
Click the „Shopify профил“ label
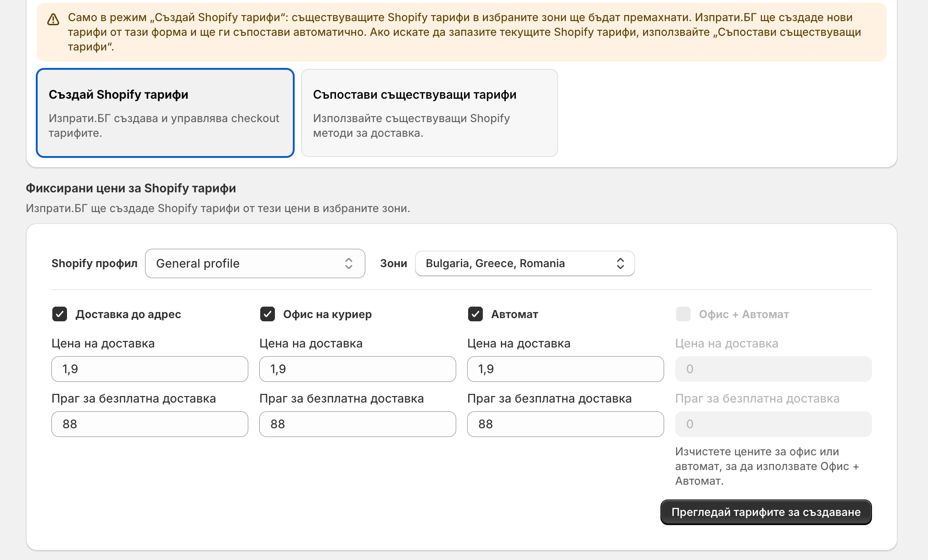pos(95,263)
